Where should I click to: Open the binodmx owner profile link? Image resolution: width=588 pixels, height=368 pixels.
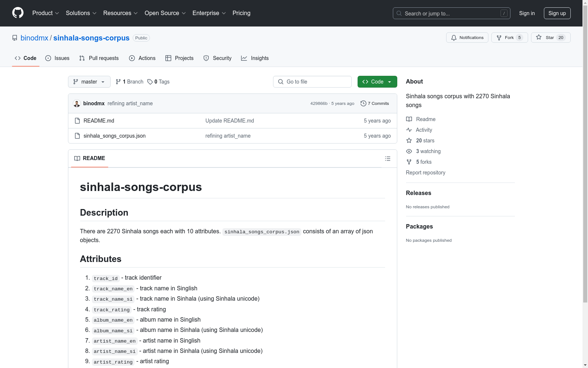pos(35,38)
